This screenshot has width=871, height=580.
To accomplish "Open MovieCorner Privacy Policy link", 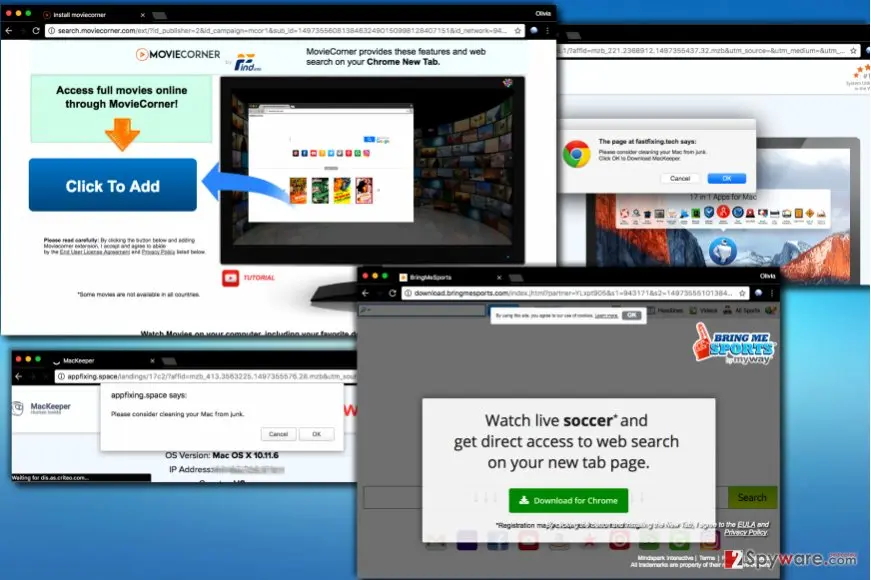I will click(x=158, y=252).
